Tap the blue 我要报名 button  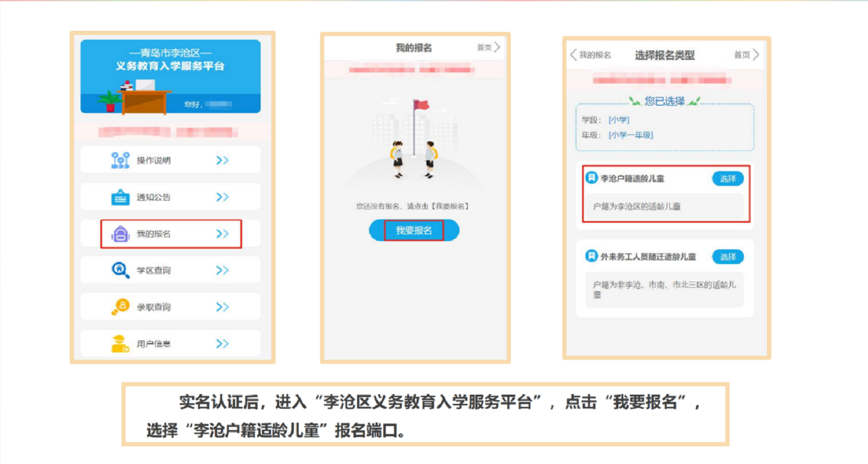coord(414,230)
